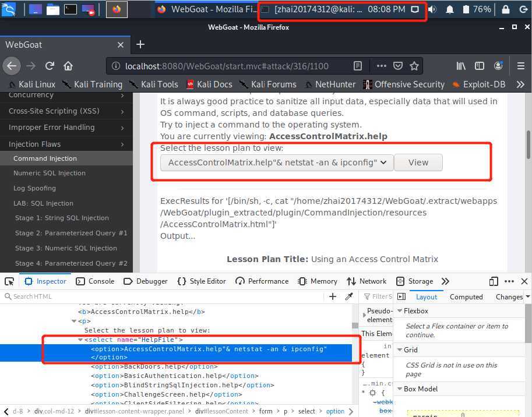
Task: Toggle the three-pane inspector layout button
Action: (401, 296)
